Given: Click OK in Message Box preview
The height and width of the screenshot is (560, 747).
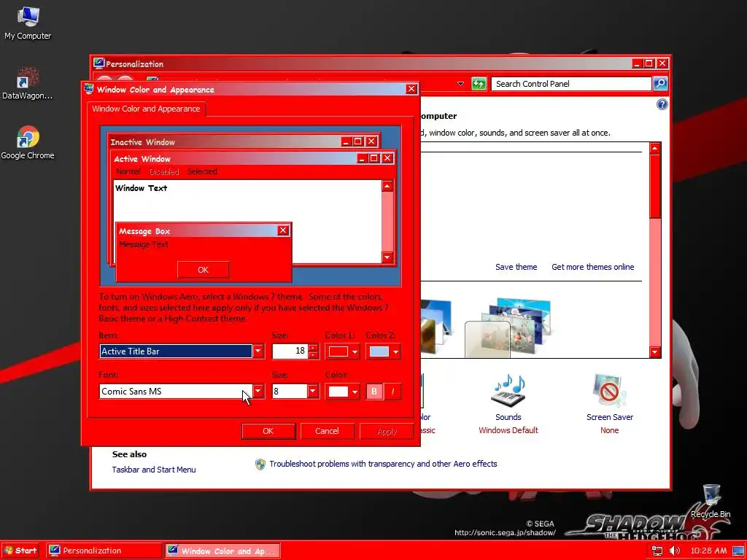Looking at the screenshot, I should click(203, 270).
